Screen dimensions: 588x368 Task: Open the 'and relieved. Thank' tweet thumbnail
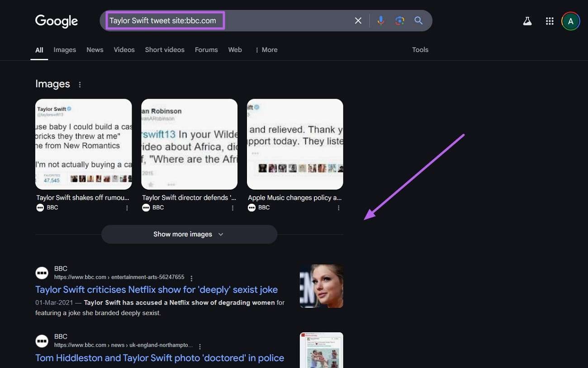tap(295, 144)
